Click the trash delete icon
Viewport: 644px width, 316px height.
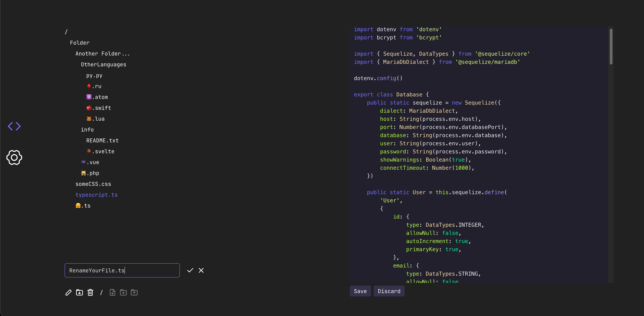[x=90, y=292]
